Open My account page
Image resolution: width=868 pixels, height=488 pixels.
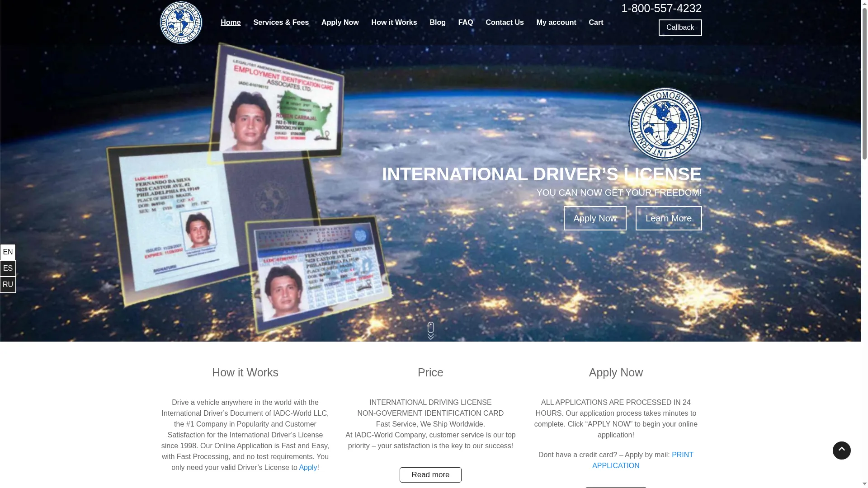point(556,23)
